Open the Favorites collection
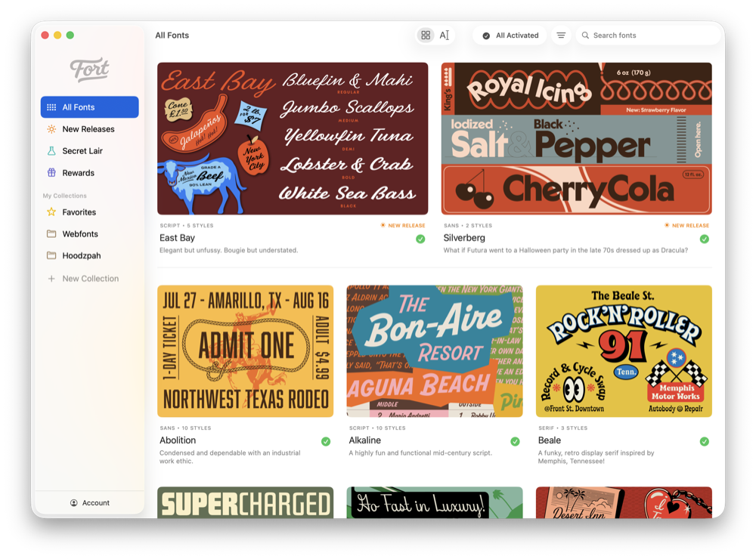 click(x=90, y=212)
